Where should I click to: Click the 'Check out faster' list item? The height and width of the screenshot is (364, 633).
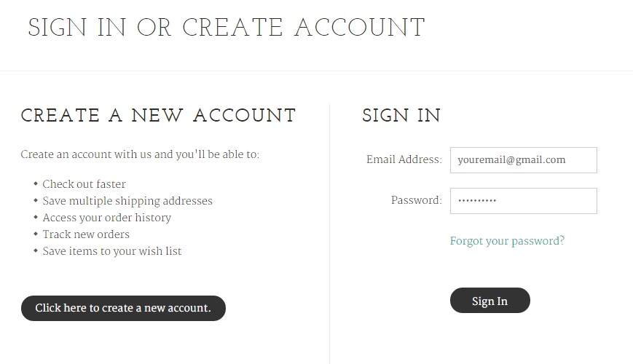click(x=84, y=184)
